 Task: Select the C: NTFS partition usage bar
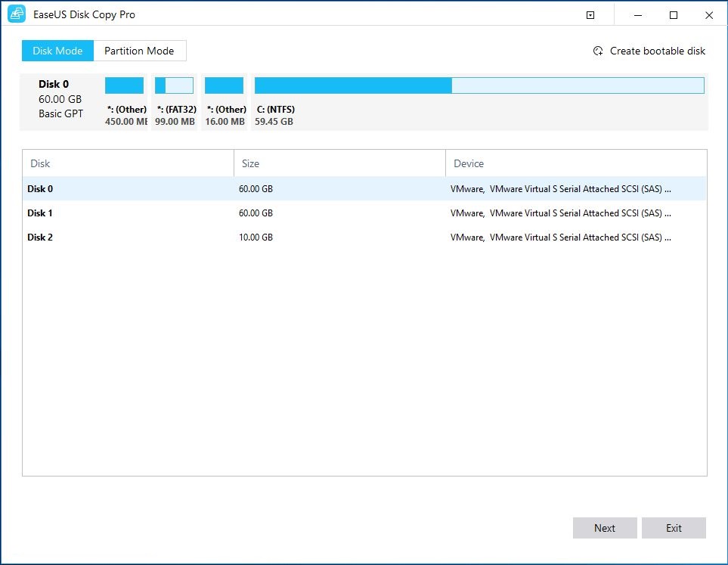[x=479, y=85]
